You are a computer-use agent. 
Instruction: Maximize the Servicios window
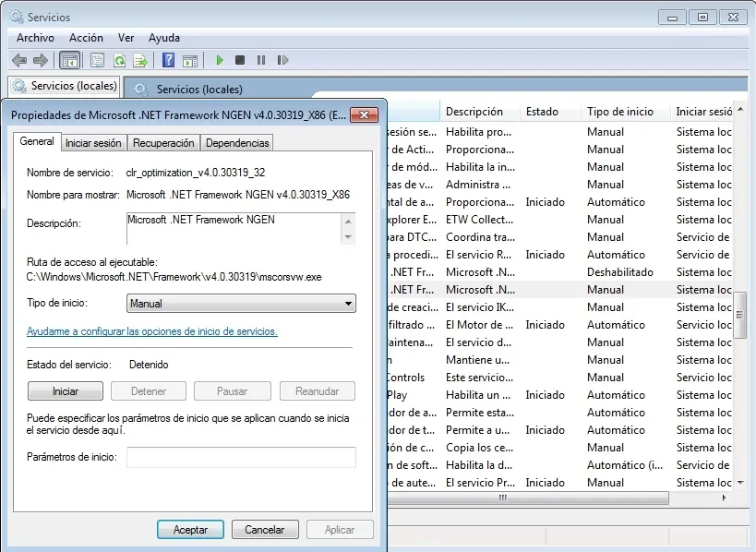point(702,18)
